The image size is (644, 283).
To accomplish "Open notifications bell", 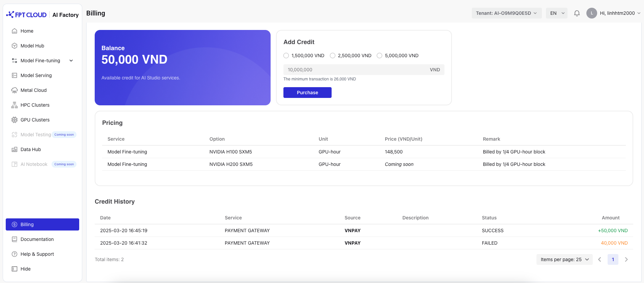I will point(577,13).
